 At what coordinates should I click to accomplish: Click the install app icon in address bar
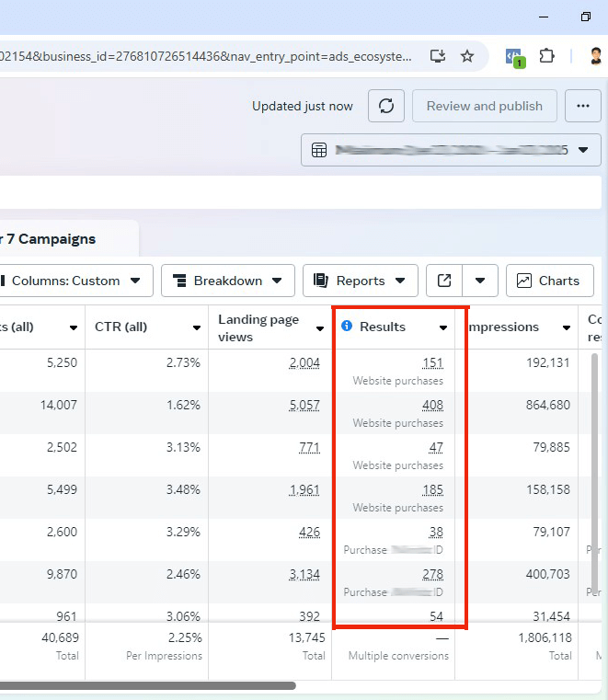(438, 56)
